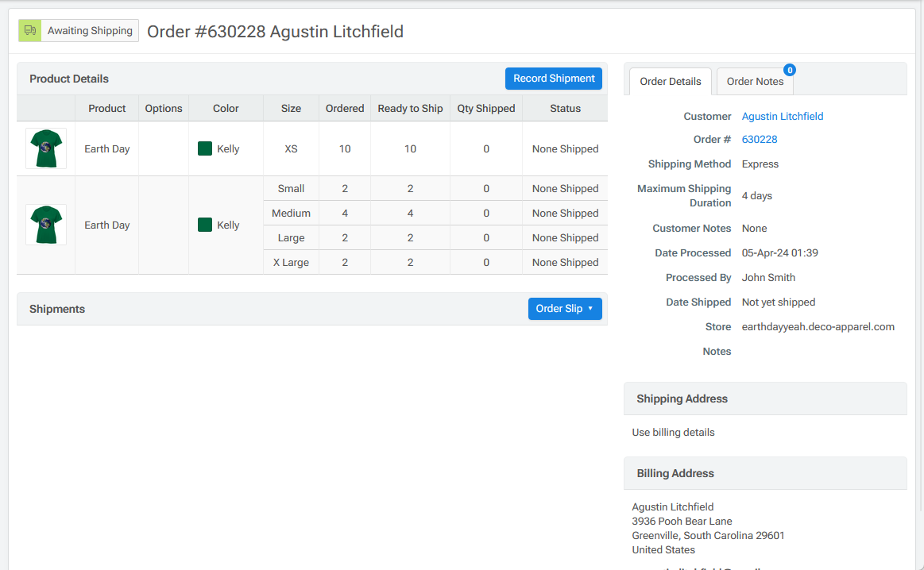
Task: Click the Kelly swatch in the multi-size row
Action: (205, 225)
